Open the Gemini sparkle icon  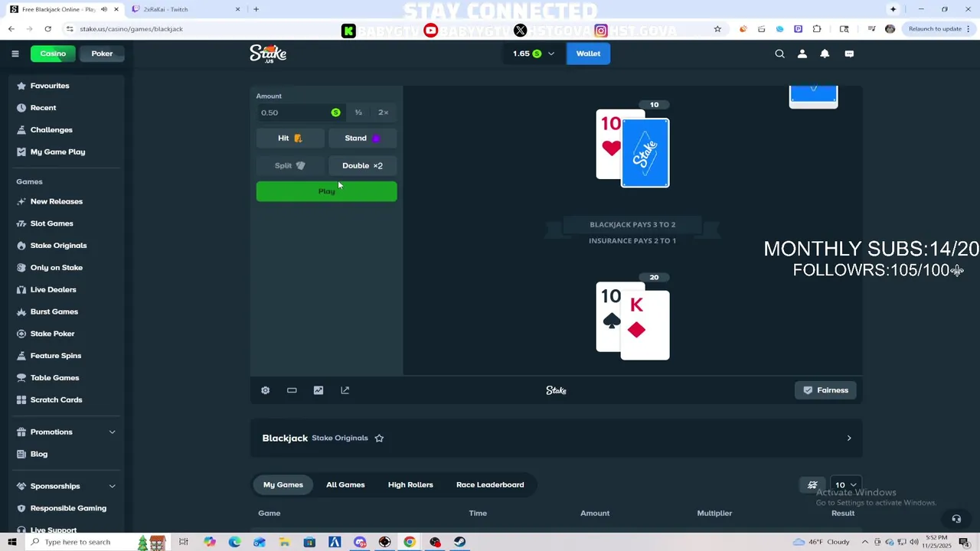(x=893, y=9)
